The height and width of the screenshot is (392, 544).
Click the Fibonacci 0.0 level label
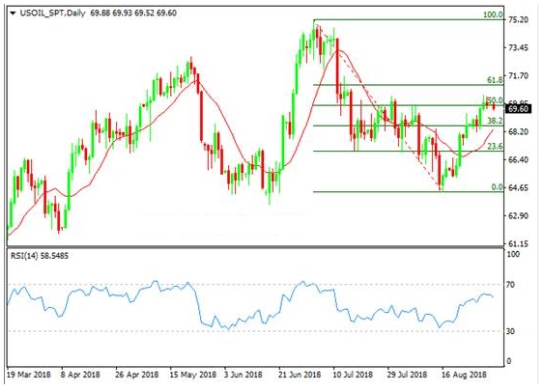tap(497, 187)
